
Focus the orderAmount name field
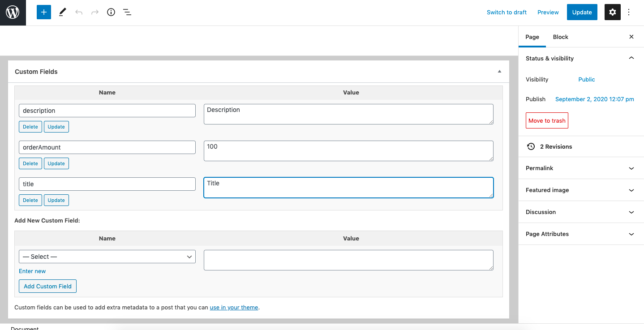(x=107, y=147)
